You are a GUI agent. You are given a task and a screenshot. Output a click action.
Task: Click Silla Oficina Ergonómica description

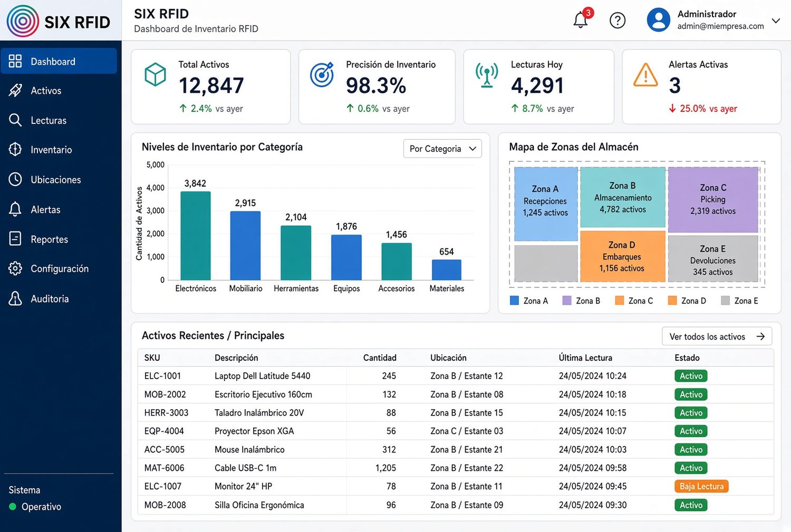tap(259, 505)
